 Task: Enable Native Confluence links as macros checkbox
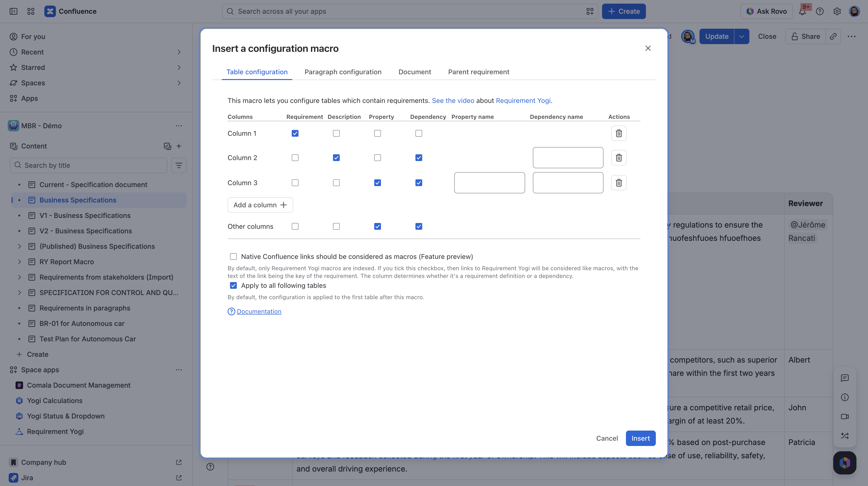click(x=233, y=257)
